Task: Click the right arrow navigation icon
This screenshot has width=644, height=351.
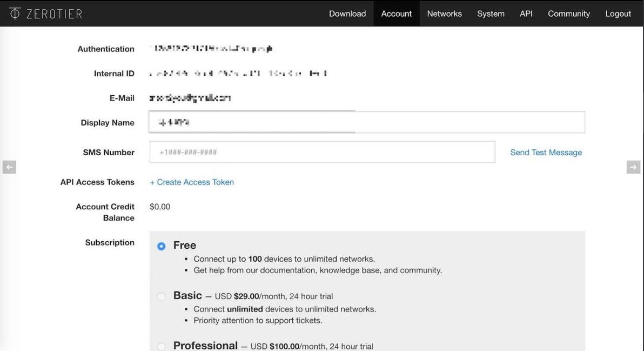Action: pos(633,167)
